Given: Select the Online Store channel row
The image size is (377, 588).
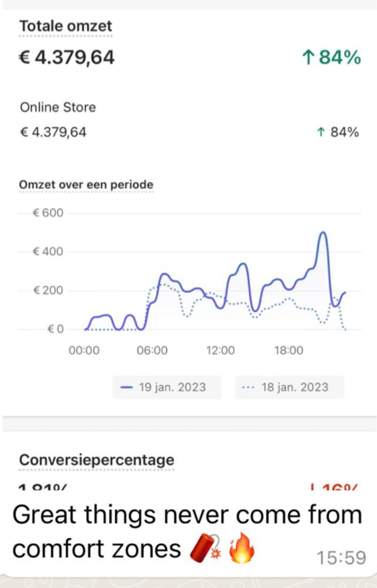Looking at the screenshot, I should [x=189, y=120].
